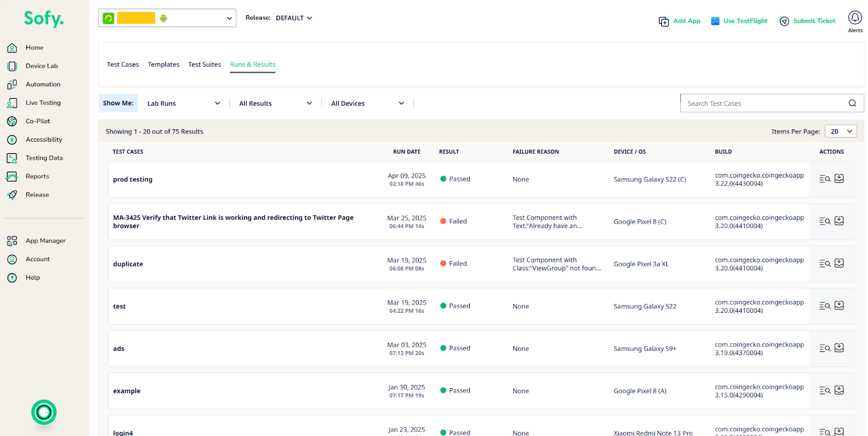Download results for duplicate run
This screenshot has width=868, height=436.
click(839, 263)
